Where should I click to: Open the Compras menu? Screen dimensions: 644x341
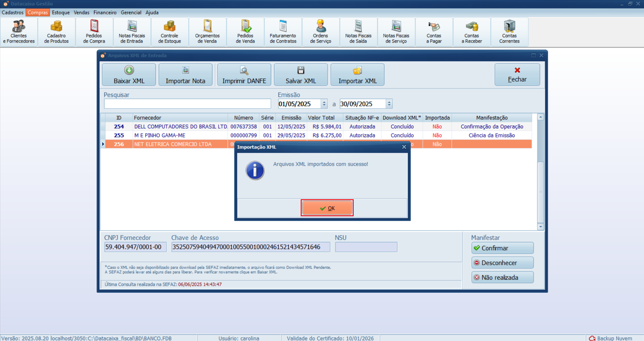point(38,12)
